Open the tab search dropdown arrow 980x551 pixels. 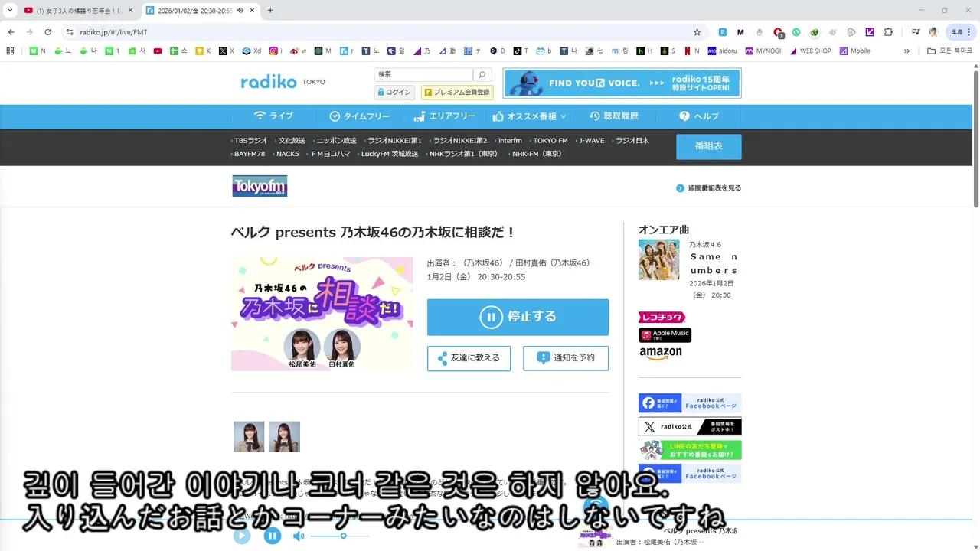pyautogui.click(x=9, y=11)
